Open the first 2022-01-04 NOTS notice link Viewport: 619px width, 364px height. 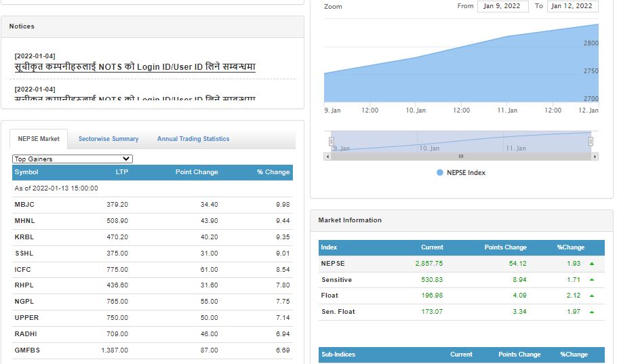click(135, 66)
